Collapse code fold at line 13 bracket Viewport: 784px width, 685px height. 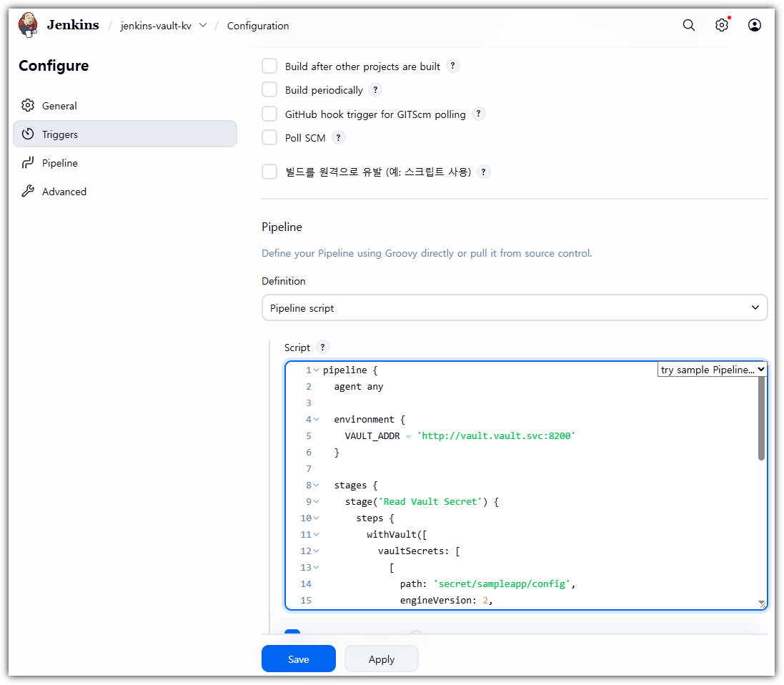[x=316, y=568]
